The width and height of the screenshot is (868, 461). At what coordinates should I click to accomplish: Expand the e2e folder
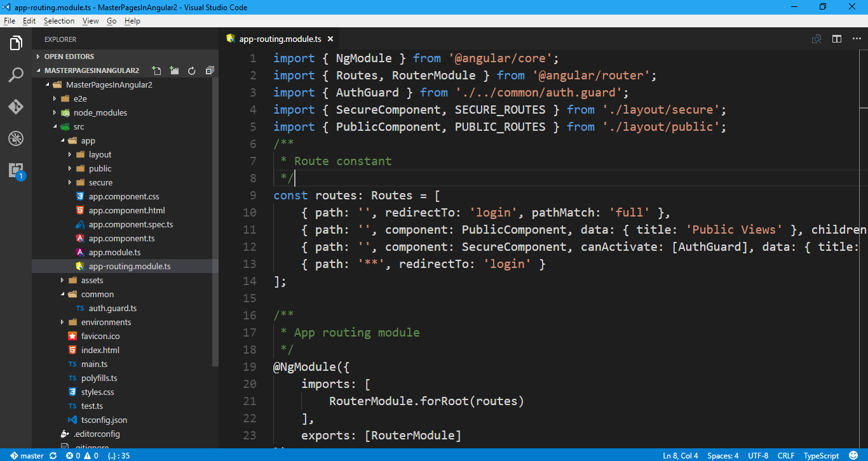55,98
